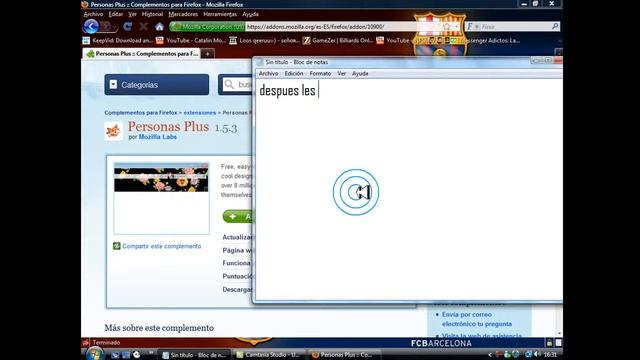Click the Más sobre este complemento heading

159,328
